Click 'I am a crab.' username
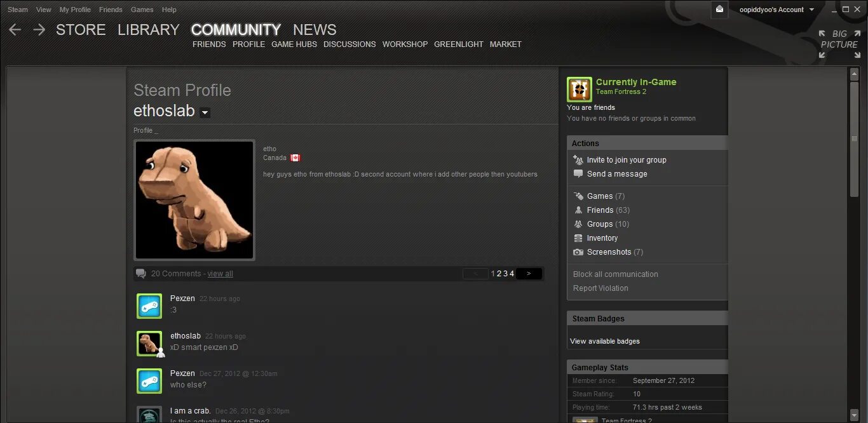The image size is (868, 423). [191, 411]
